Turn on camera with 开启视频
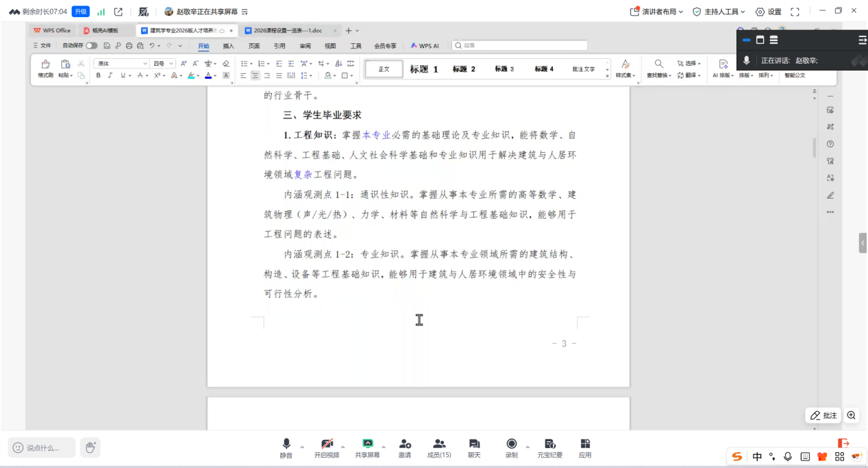Viewport: 868px width, 468px height. 327,448
